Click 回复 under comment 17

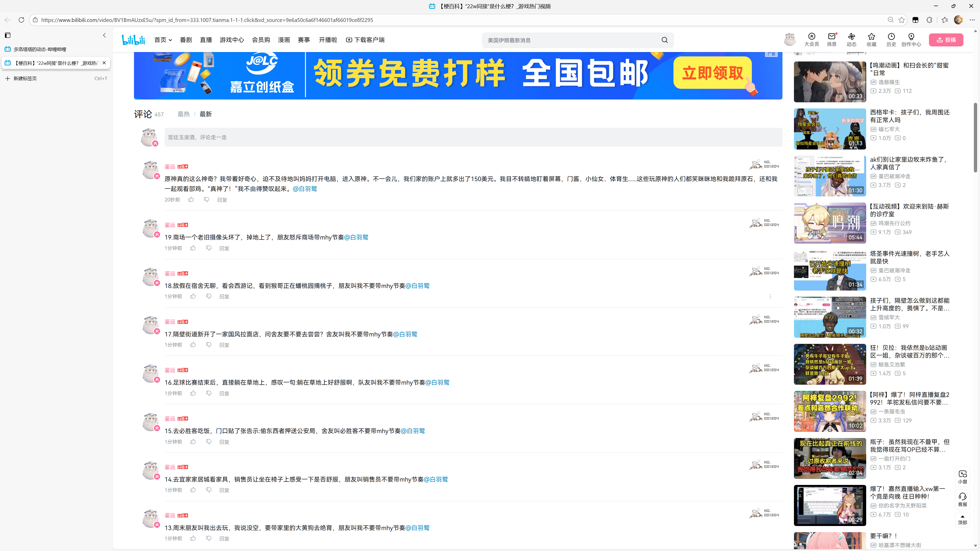click(224, 345)
